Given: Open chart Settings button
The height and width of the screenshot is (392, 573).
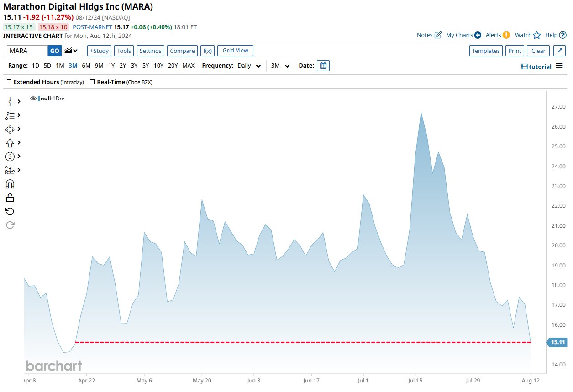Looking at the screenshot, I should (x=150, y=51).
